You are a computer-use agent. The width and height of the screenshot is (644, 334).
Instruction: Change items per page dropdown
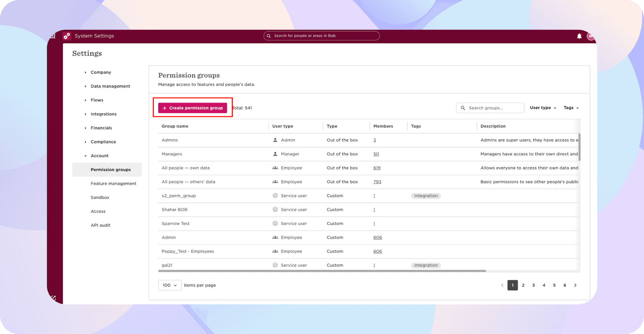tap(170, 285)
